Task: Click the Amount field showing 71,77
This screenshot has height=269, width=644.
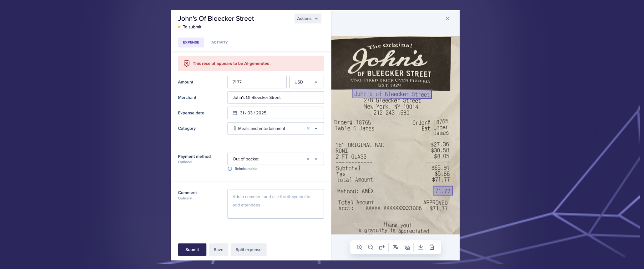Action: coord(257,82)
